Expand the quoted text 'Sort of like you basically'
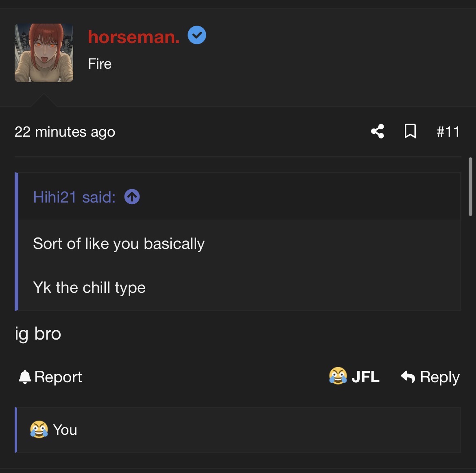 tap(119, 244)
